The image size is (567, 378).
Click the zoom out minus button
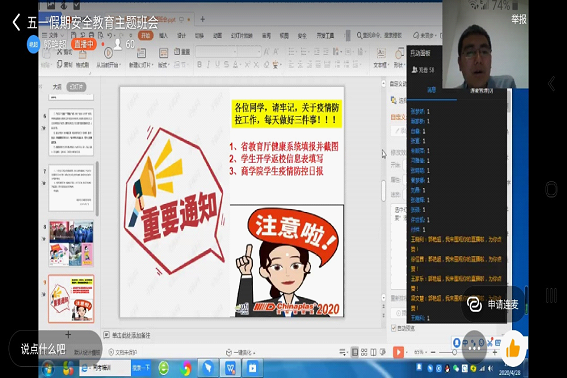point(433,352)
